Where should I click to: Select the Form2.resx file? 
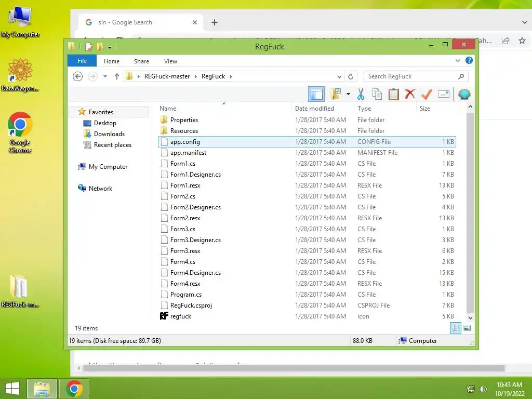tap(307, 218)
